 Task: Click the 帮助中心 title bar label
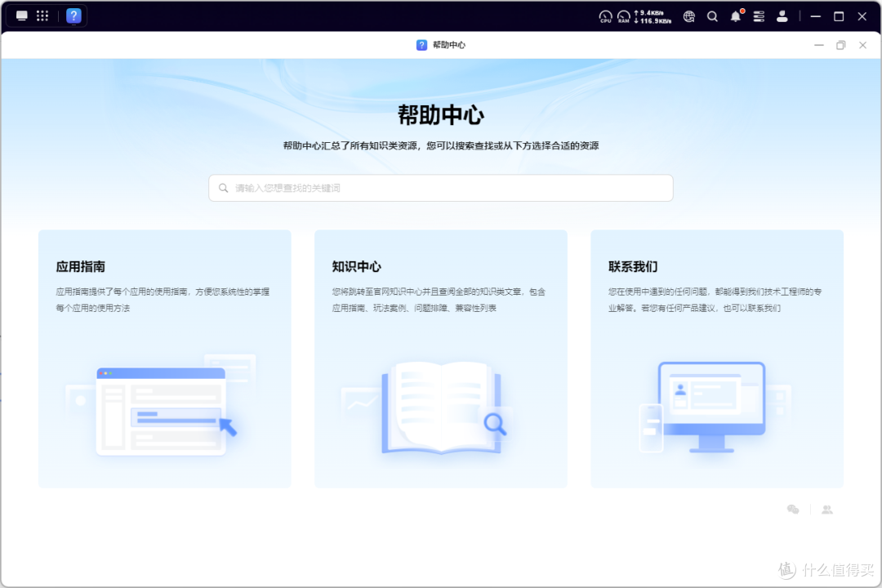449,45
